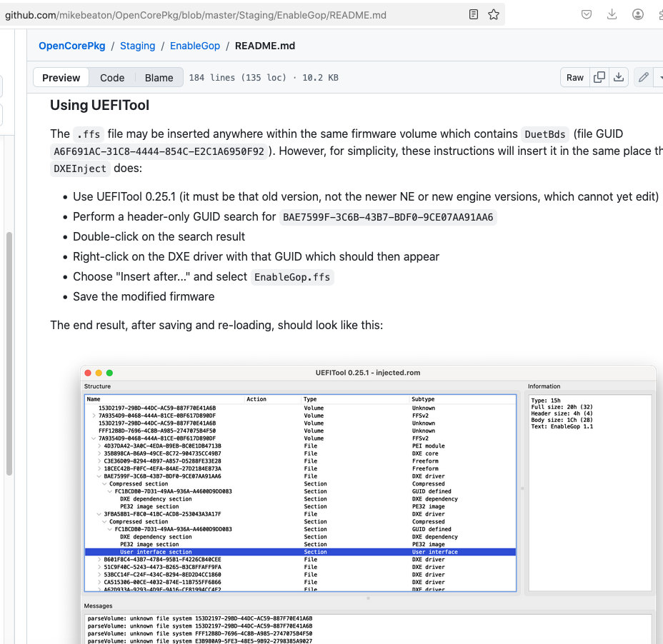The image size is (663, 644).
Task: Click the Subtype column header
Action: pyautogui.click(x=462, y=399)
